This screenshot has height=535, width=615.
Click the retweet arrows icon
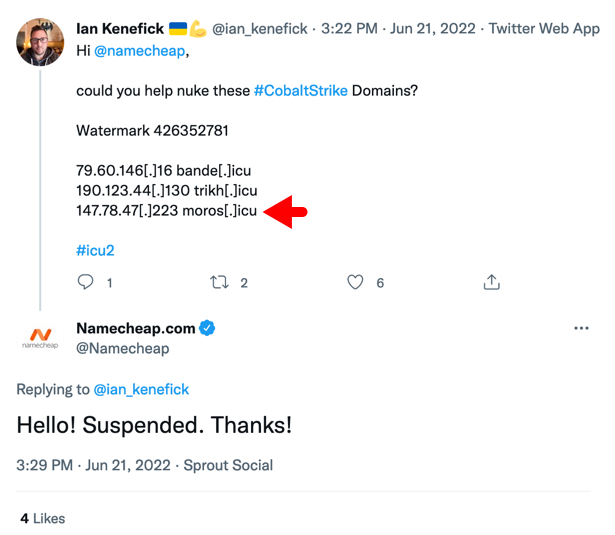(220, 283)
